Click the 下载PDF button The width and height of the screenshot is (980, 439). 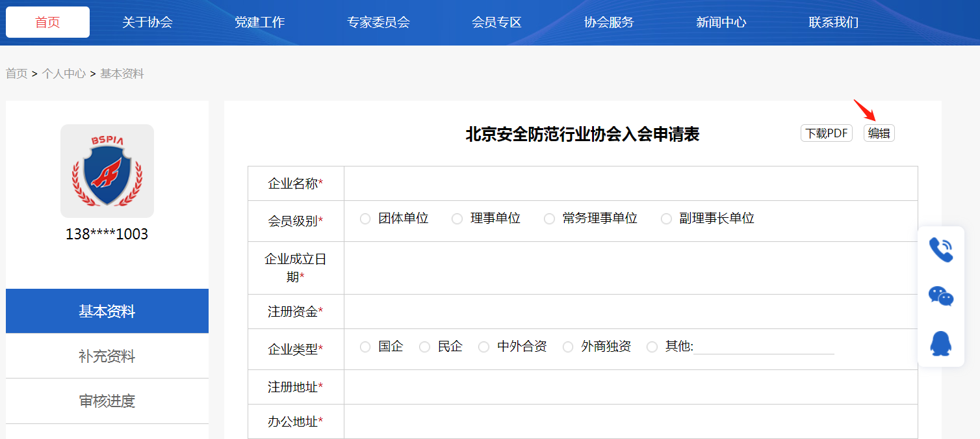coord(826,133)
